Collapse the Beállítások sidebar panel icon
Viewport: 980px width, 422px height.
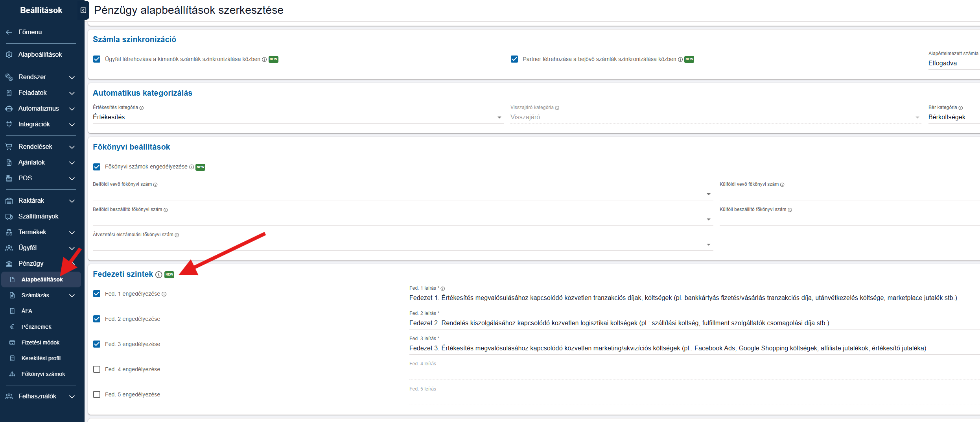[x=83, y=10]
